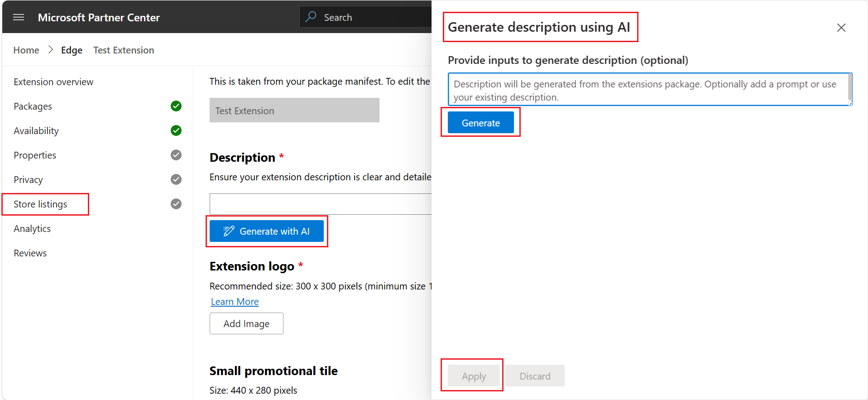Open Extension overview in sidebar
The width and height of the screenshot is (868, 400).
pos(53,82)
